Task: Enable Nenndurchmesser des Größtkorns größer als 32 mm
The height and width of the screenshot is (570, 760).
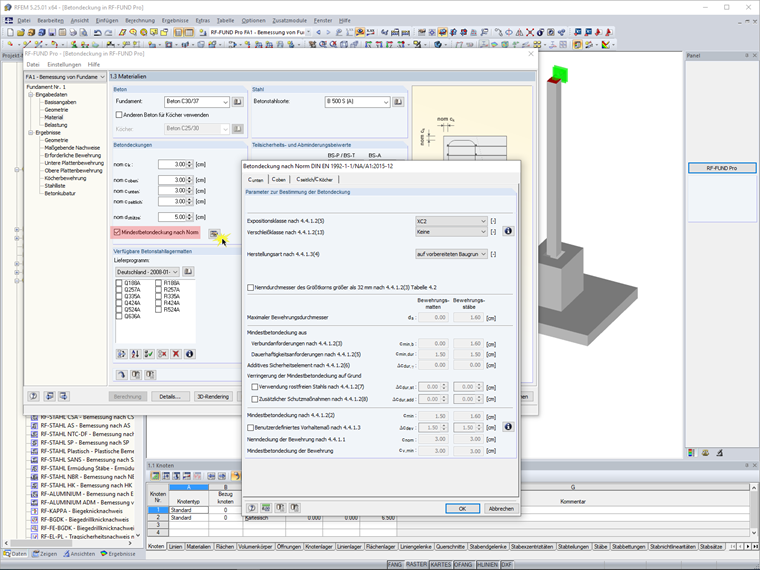Action: 250,287
